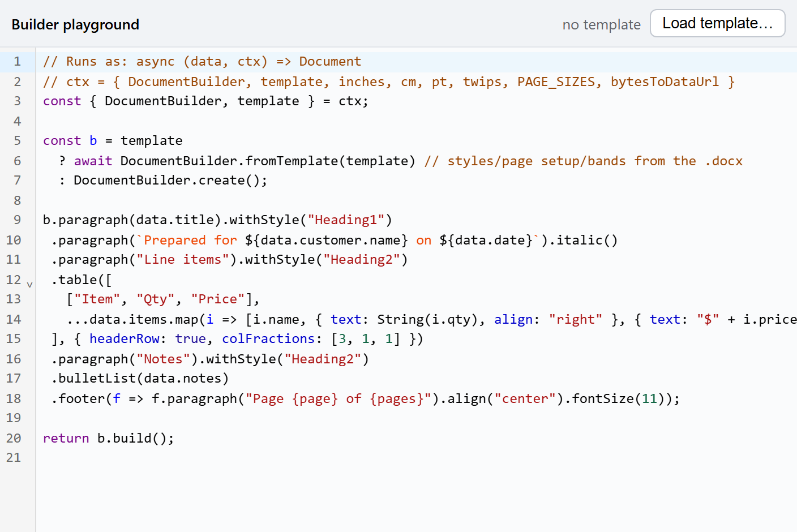The height and width of the screenshot is (532, 797).
Task: Click the "Line items" string
Action: [183, 259]
